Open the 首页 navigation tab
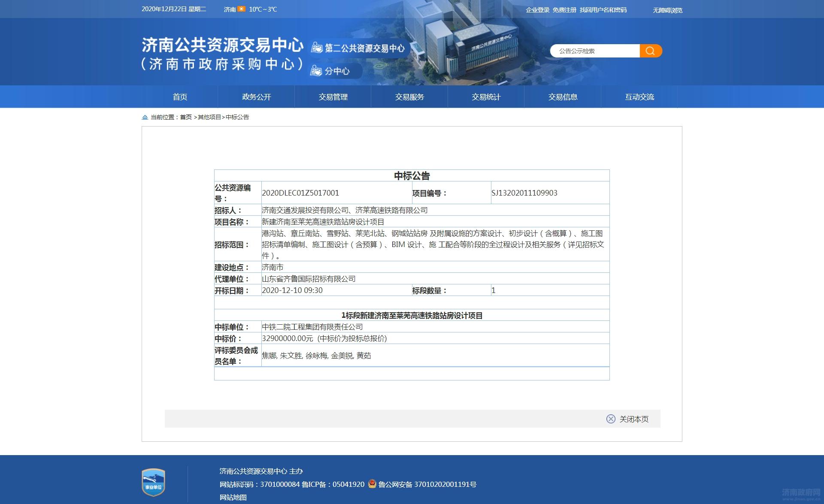Screen dimensions: 824x504 [x=180, y=97]
